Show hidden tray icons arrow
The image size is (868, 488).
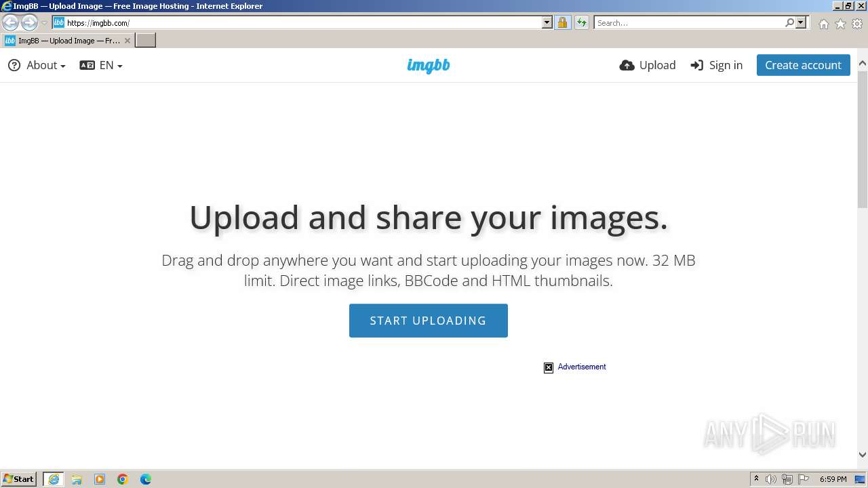tap(756, 479)
